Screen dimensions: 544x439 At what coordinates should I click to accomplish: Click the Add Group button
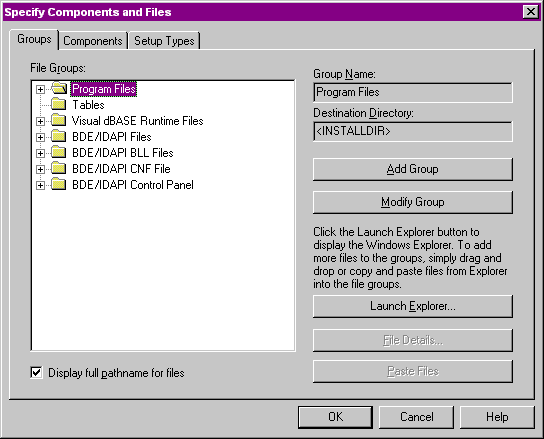click(413, 169)
